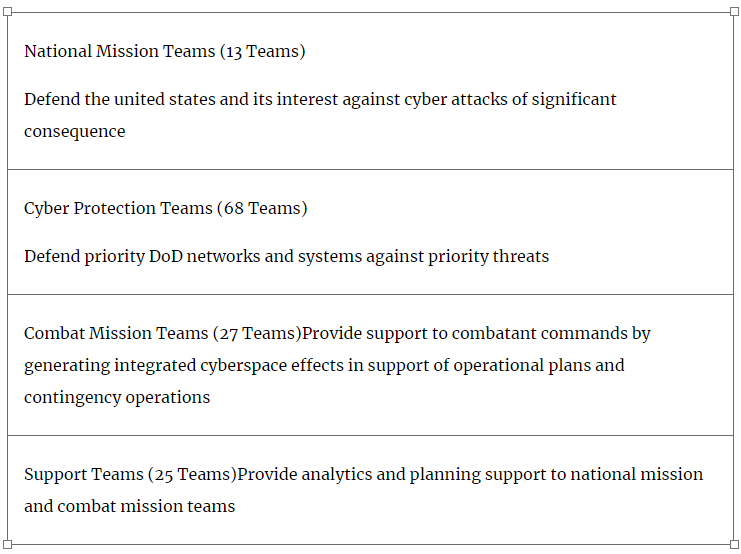The image size is (741, 554).
Task: Click the National Mission Teams (13 Teams) heading
Action: click(164, 51)
